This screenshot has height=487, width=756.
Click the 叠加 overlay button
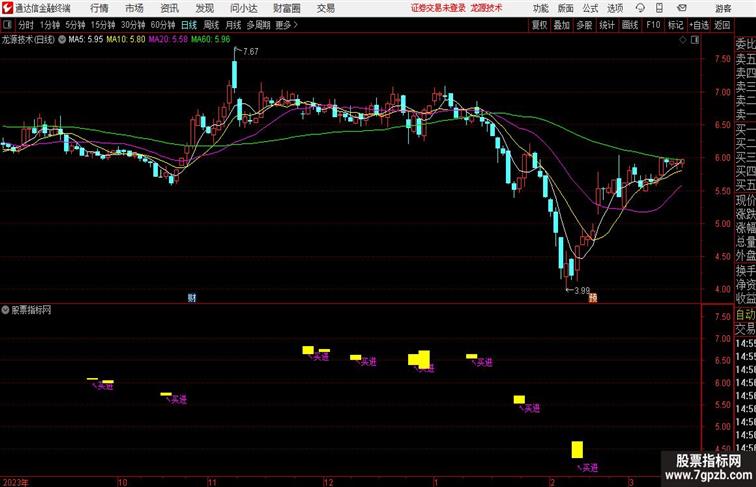pyautogui.click(x=562, y=25)
